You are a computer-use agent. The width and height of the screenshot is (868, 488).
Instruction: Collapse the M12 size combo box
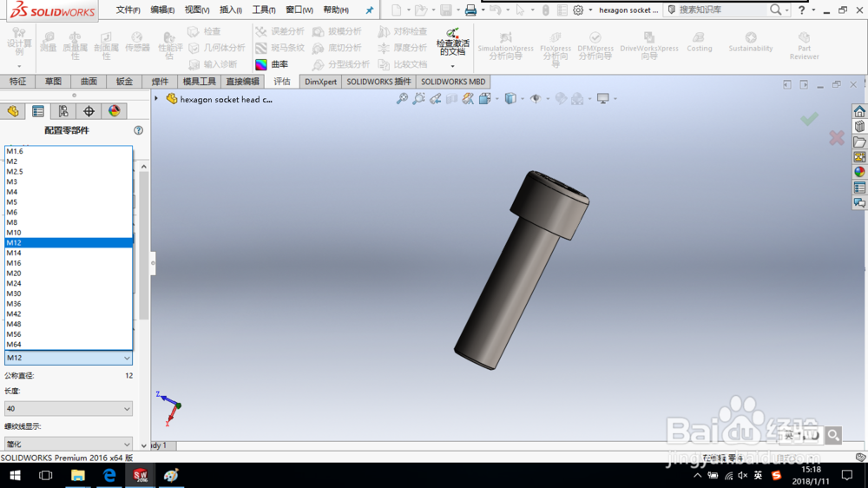point(127,358)
